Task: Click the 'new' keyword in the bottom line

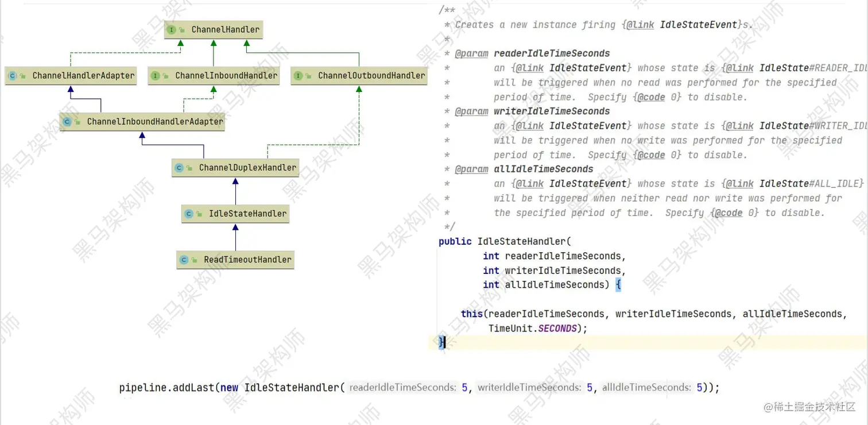Action: [229, 388]
